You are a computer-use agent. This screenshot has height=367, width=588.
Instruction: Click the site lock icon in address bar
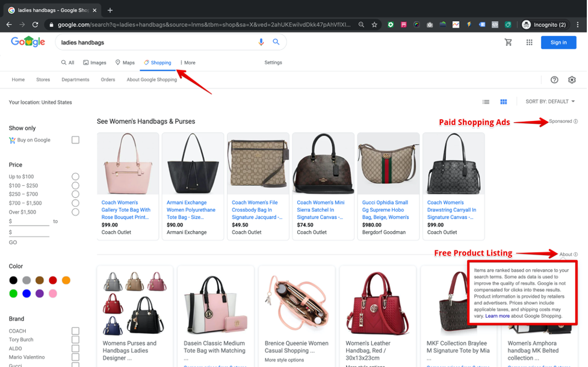pyautogui.click(x=51, y=25)
